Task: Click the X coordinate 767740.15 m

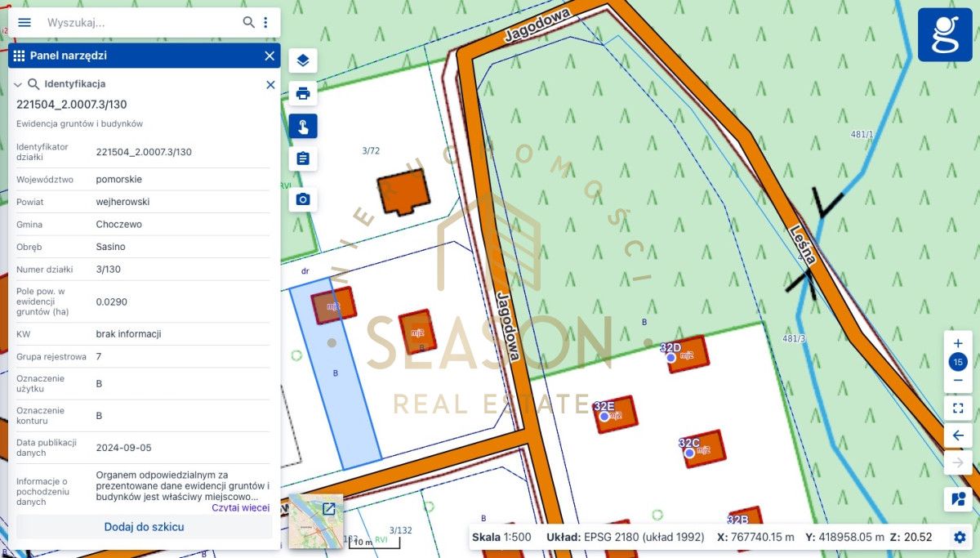Action: click(755, 537)
